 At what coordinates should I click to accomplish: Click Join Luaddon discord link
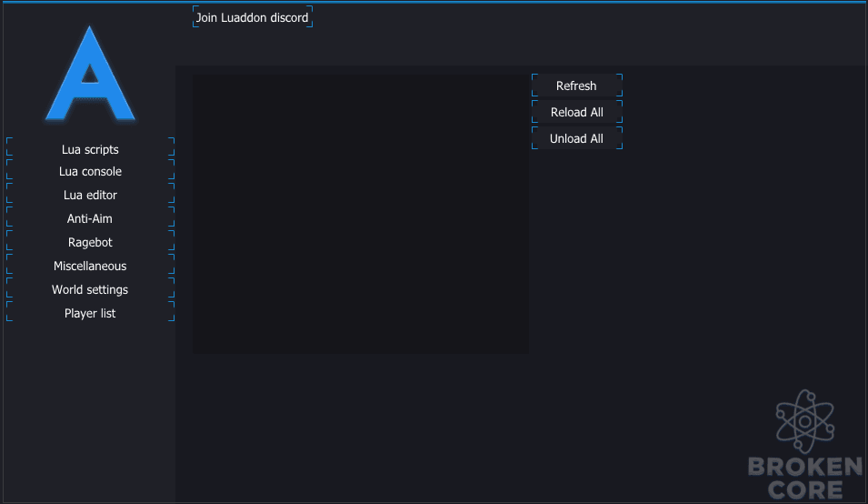click(x=253, y=17)
